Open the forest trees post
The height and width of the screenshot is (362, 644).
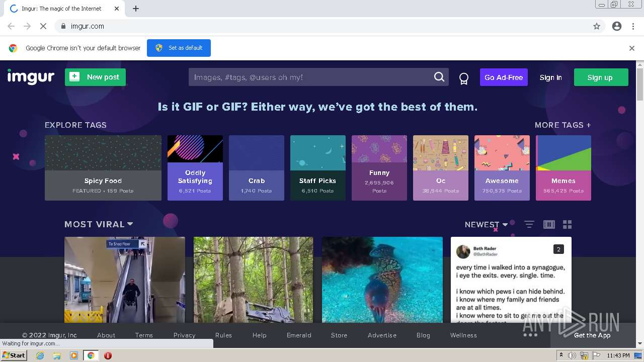pos(254,280)
